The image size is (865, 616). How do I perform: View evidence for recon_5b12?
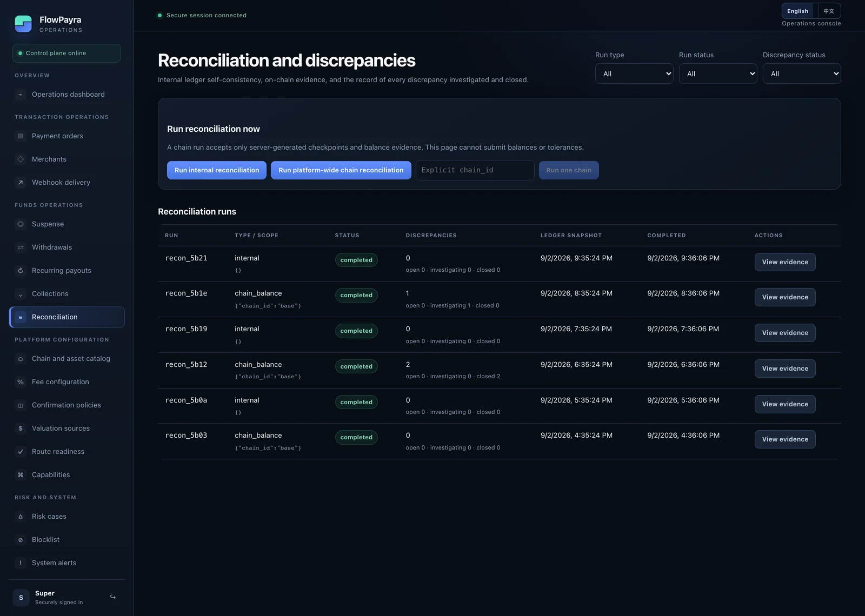click(x=785, y=369)
